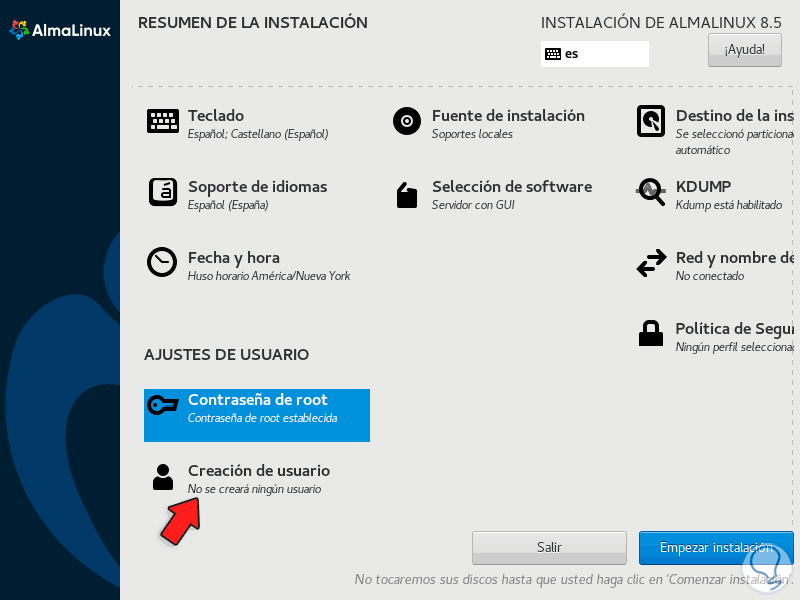800x600 pixels.
Task: Click the ¡Ayuda! help button
Action: tap(744, 50)
